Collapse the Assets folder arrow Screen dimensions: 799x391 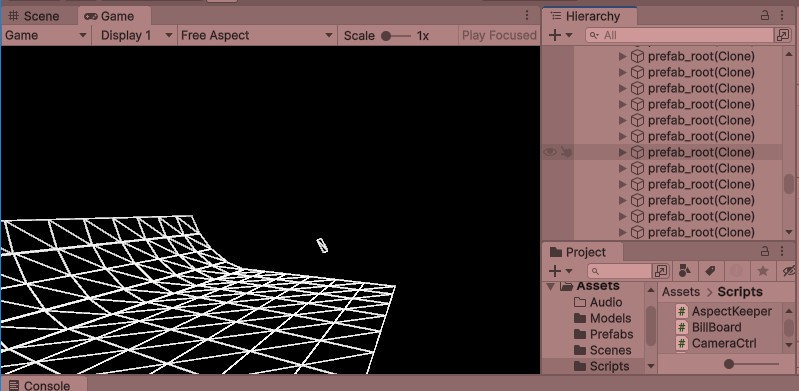550,286
